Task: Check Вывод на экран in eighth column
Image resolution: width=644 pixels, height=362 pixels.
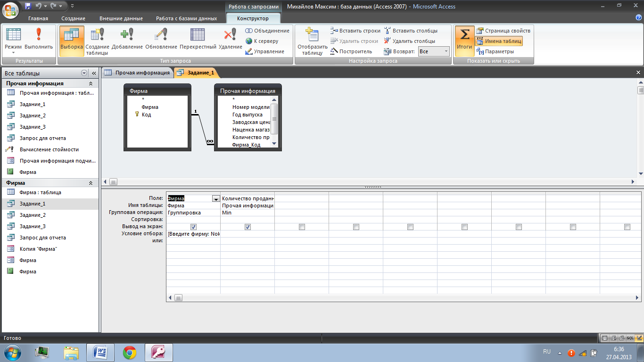Action: [x=573, y=227]
